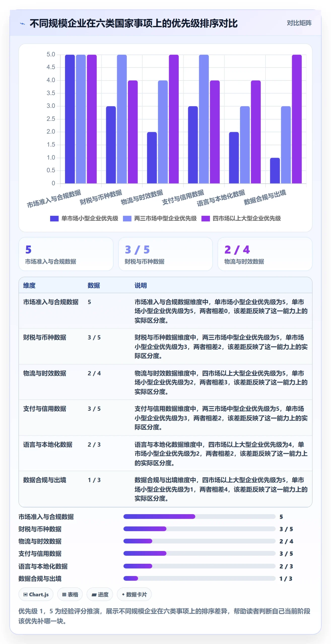331x644 pixels.
Task: Open the data card showing 5
Action: tap(66, 254)
